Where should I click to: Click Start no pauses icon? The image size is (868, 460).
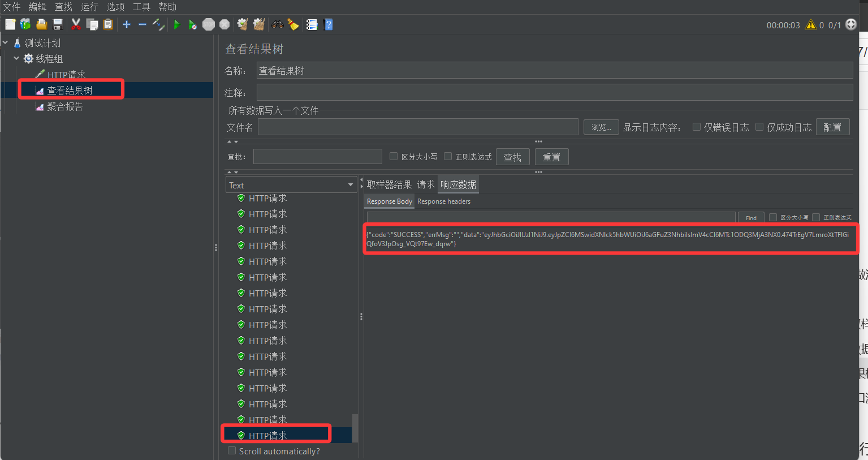pos(193,24)
